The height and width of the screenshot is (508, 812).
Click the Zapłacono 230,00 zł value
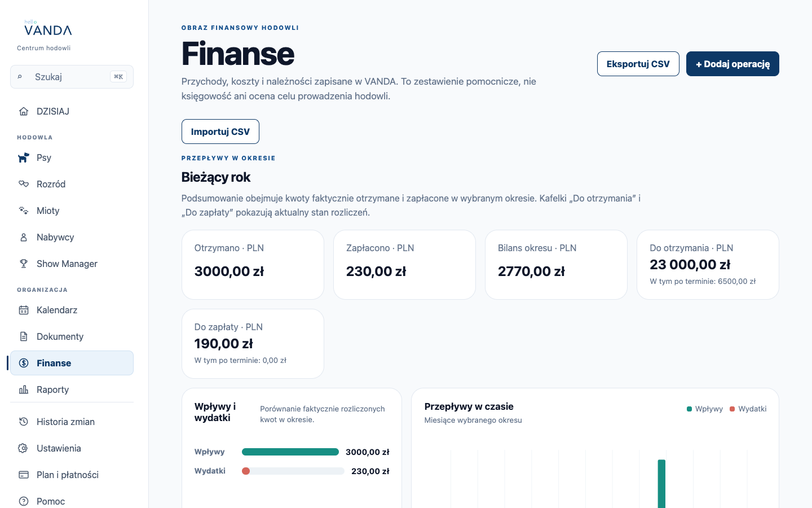(x=376, y=271)
